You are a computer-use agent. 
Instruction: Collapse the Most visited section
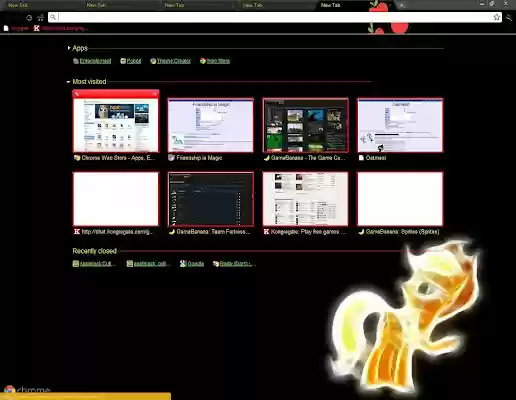tap(86, 82)
